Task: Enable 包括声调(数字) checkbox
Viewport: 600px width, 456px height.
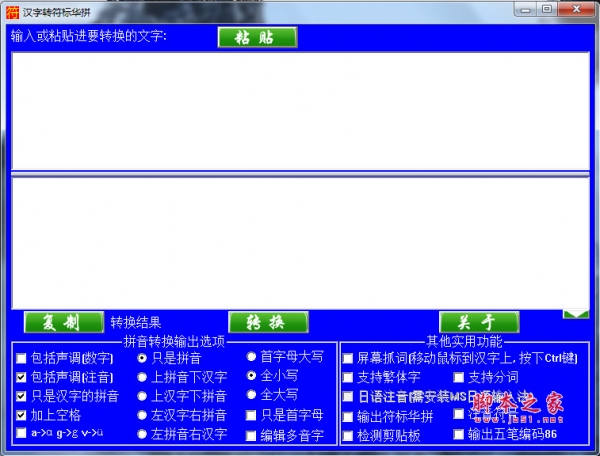Action: pos(21,358)
